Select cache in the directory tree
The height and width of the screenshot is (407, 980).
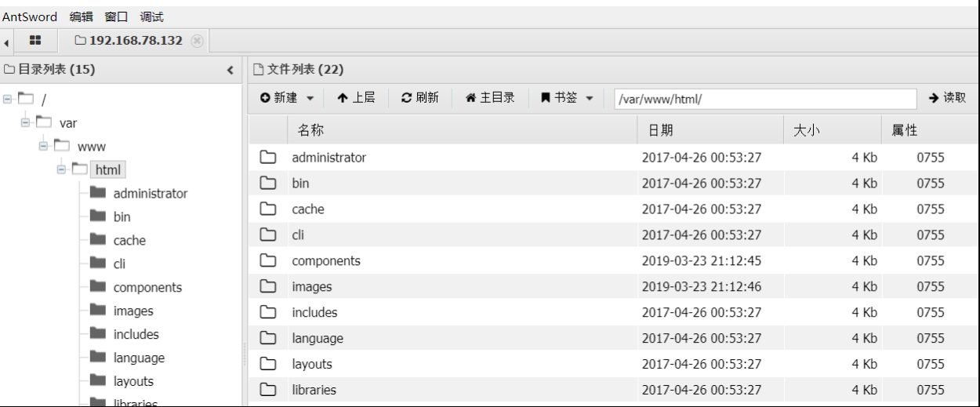point(129,241)
